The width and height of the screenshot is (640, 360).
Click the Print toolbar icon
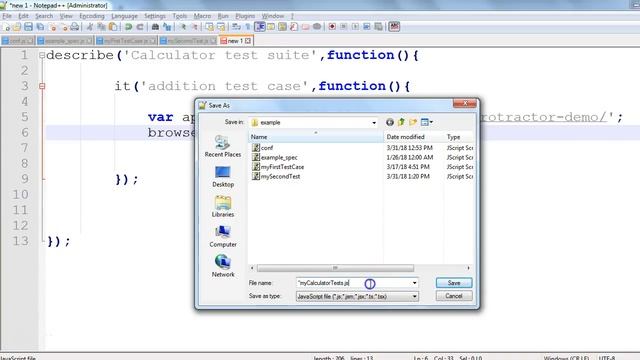[x=75, y=27]
